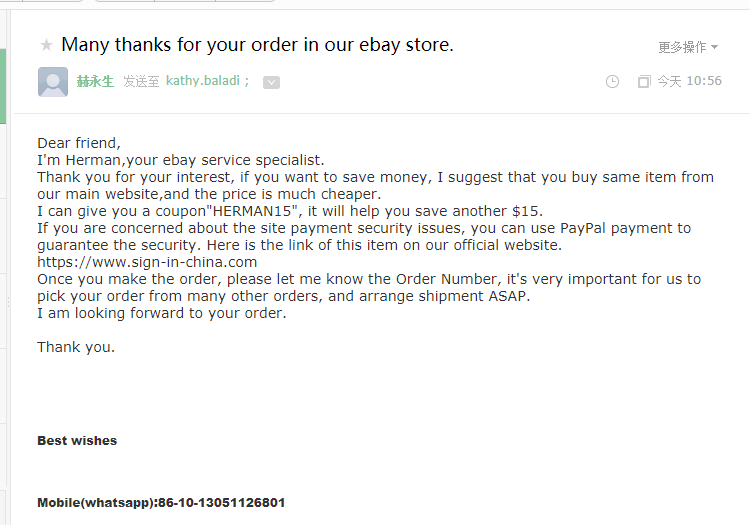Click the Mobile(whatsapp) phone number line
The image size is (750, 525).
161,503
